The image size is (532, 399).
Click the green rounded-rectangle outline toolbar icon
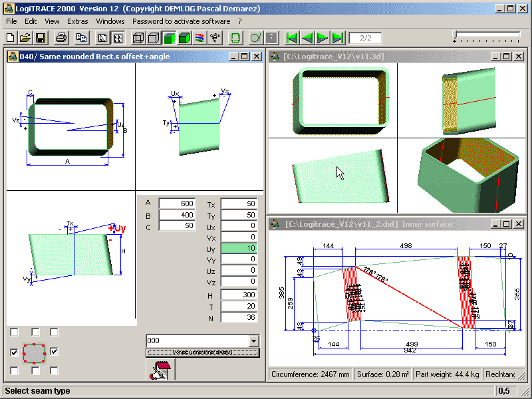point(235,38)
